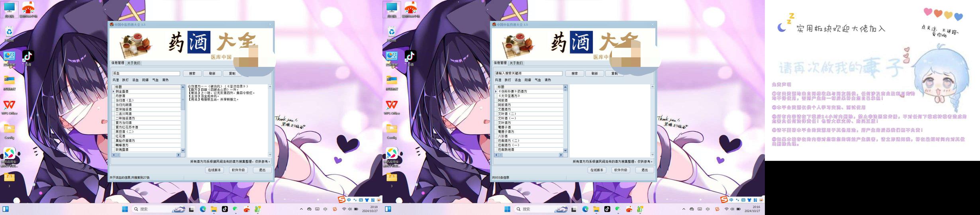Click 清热 category link in 955-entry window
The image size is (980, 215).
click(548, 80)
